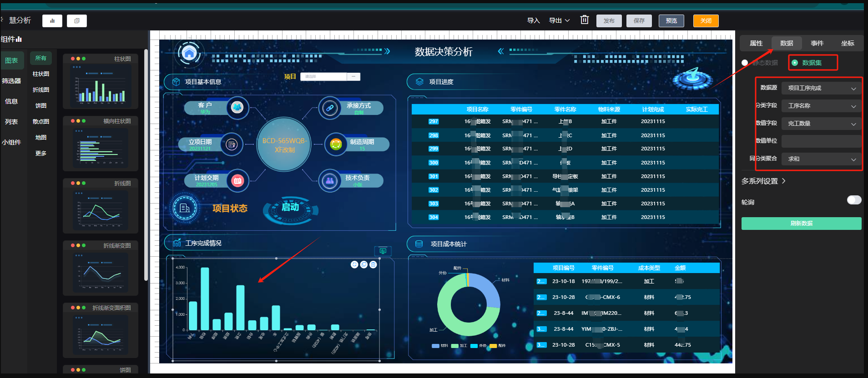Click the component list vertical scrollbar
Image resolution: width=868 pixels, height=378 pixels.
pos(146,165)
